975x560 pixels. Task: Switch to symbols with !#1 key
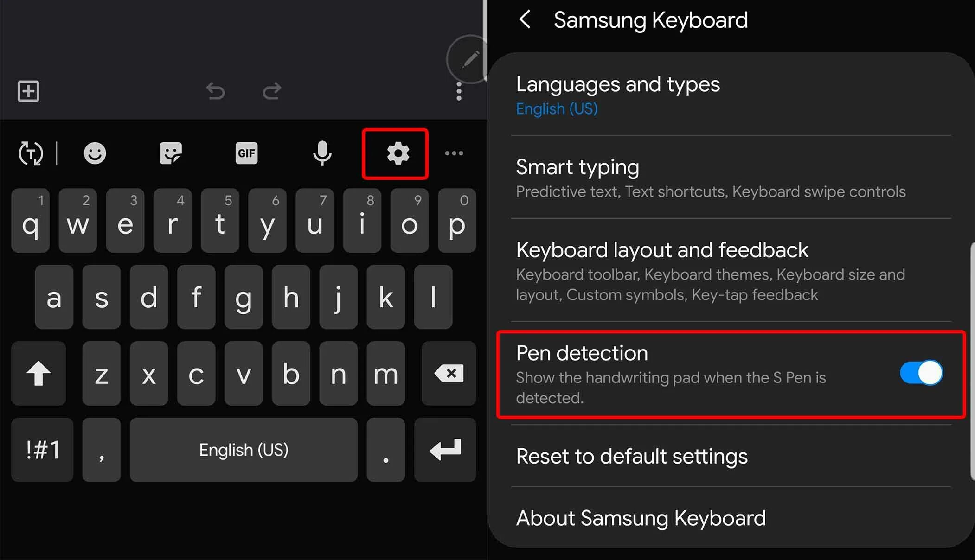[x=42, y=450]
